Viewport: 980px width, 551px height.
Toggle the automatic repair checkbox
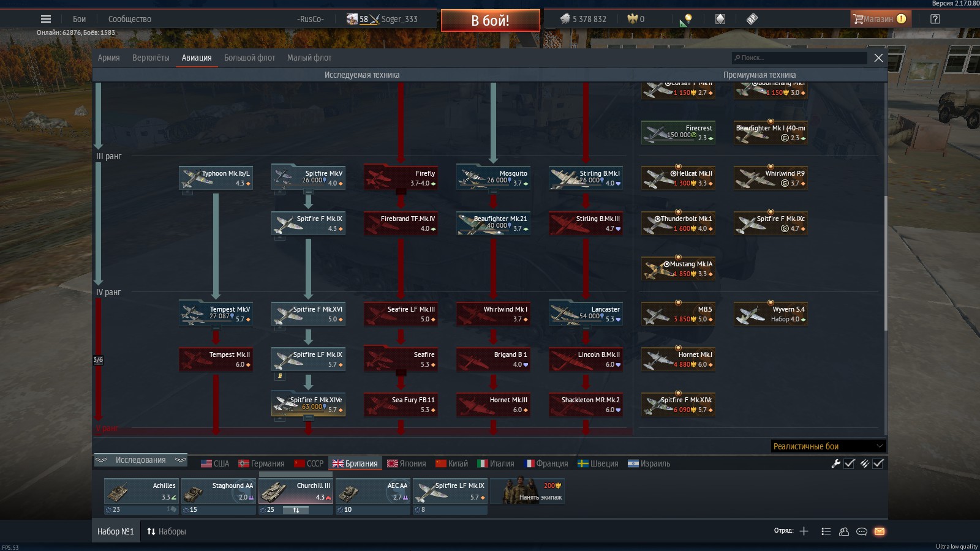(850, 463)
